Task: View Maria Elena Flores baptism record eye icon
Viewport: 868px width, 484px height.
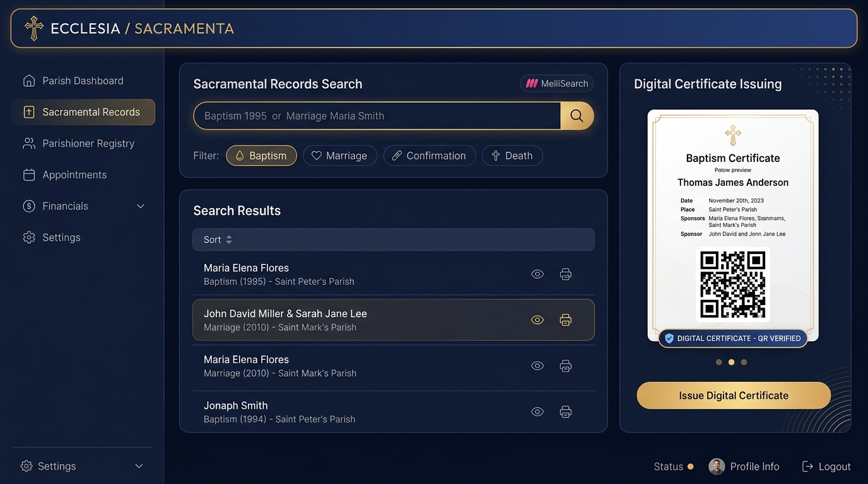Action: tap(537, 274)
